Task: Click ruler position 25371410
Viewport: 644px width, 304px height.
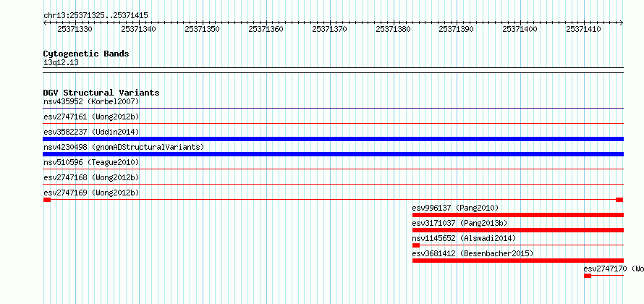Action: 584,29
